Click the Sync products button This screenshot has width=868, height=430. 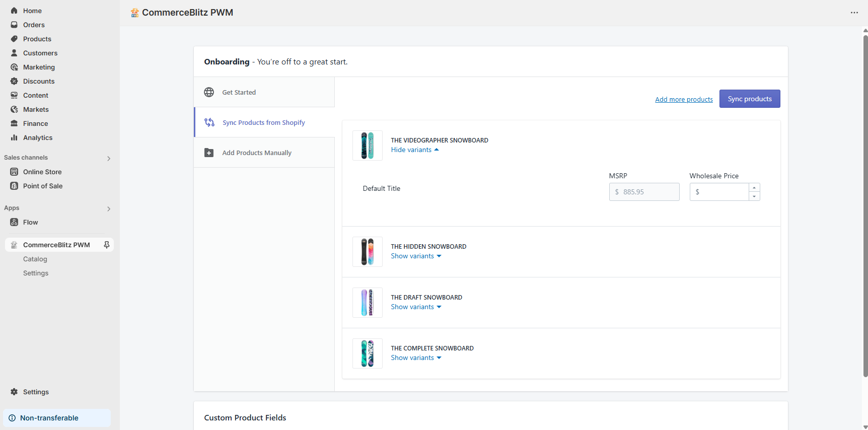click(750, 99)
